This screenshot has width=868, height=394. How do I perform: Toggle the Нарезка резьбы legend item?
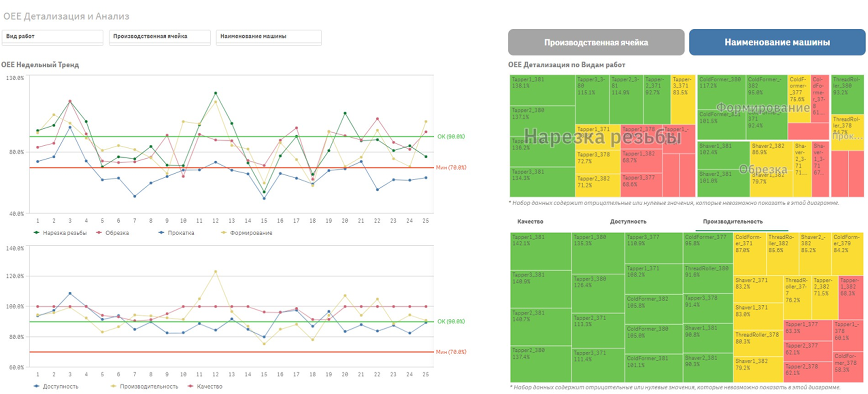click(61, 233)
